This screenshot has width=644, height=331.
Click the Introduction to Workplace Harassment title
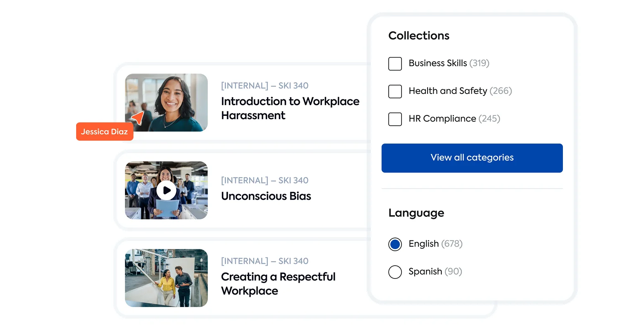pyautogui.click(x=290, y=108)
